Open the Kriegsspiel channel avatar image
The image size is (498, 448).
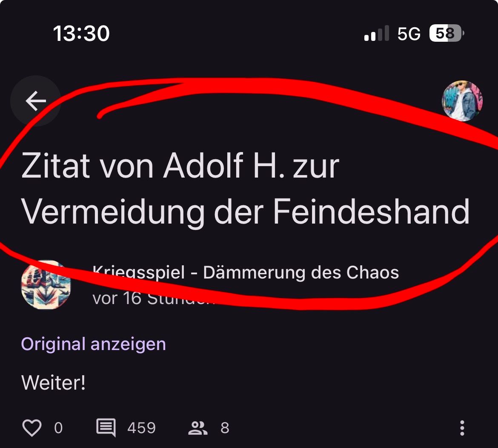[46, 284]
